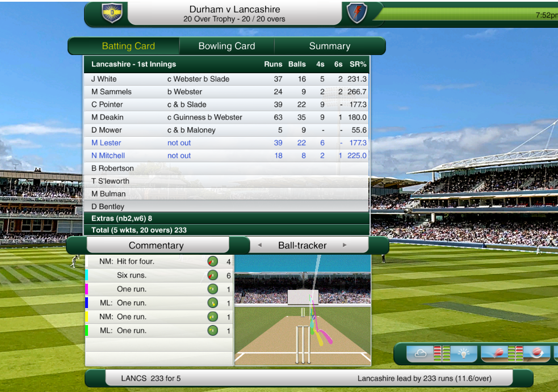Click the shot icon on green ML One run row

(x=213, y=331)
